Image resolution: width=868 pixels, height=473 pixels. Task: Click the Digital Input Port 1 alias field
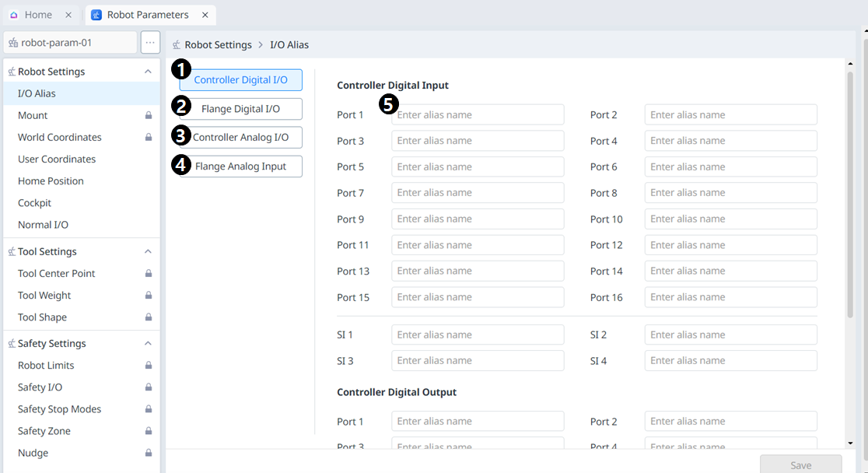pyautogui.click(x=478, y=115)
